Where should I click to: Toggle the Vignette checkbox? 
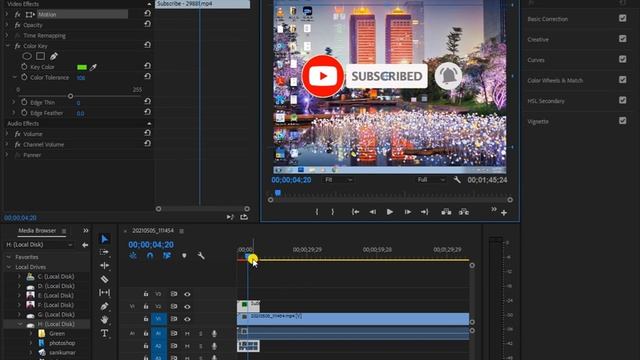[622, 120]
